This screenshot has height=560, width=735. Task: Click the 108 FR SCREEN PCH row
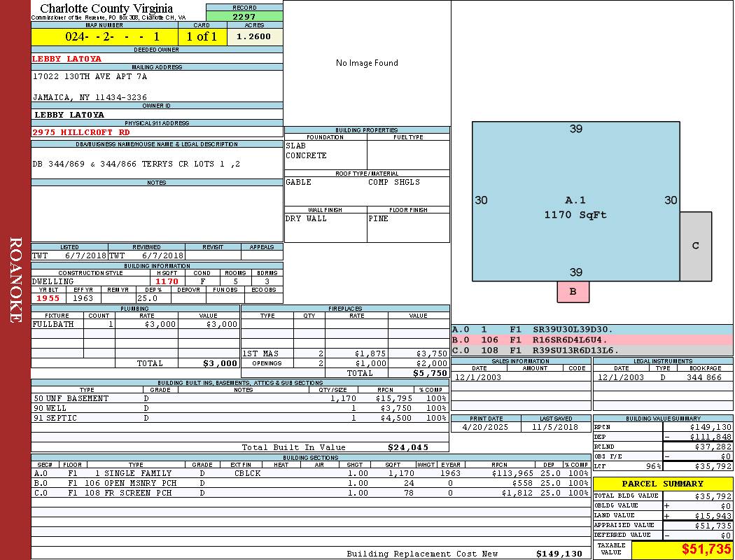click(311, 493)
